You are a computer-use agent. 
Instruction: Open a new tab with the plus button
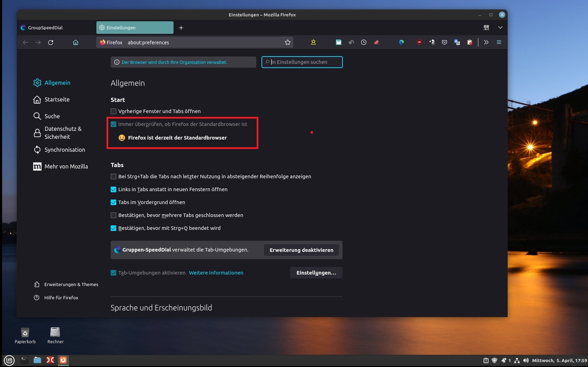181,28
